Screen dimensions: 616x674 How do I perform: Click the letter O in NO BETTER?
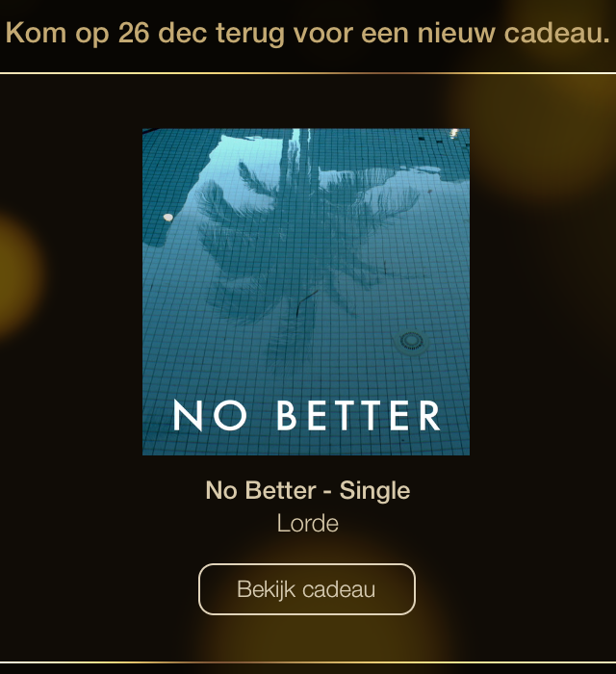pos(230,415)
